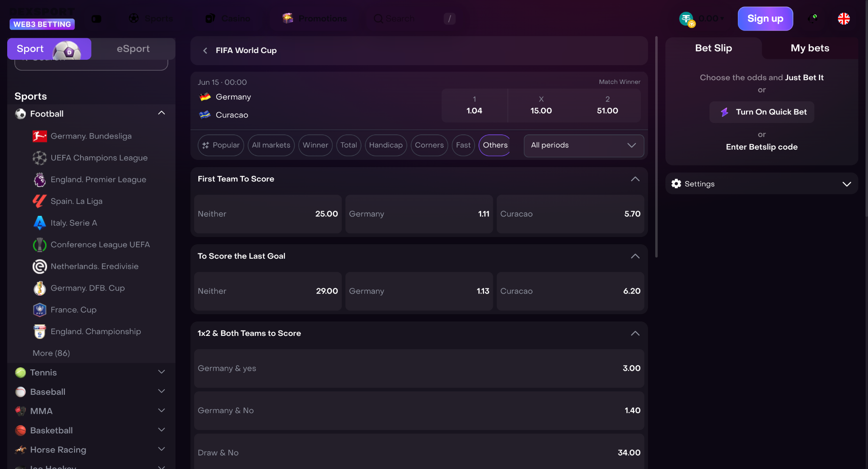
Task: Switch to the eSport tab
Action: 133,49
